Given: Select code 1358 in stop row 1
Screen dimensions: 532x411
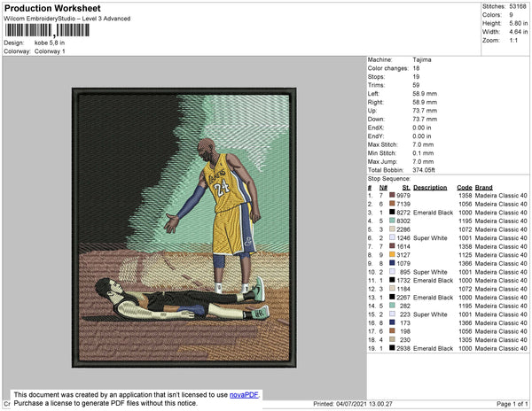Looking at the screenshot, I should pos(465,196).
